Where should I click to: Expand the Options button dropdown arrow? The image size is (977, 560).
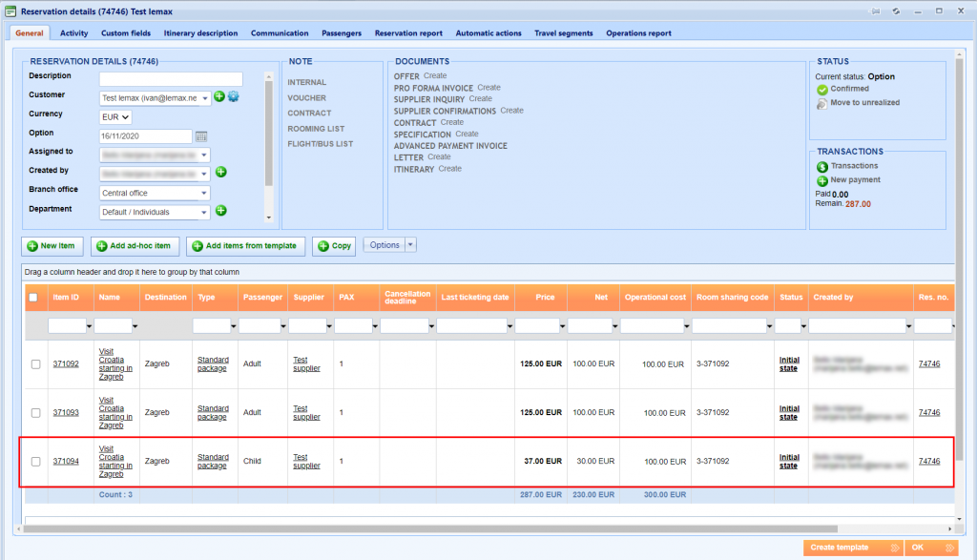pyautogui.click(x=410, y=245)
